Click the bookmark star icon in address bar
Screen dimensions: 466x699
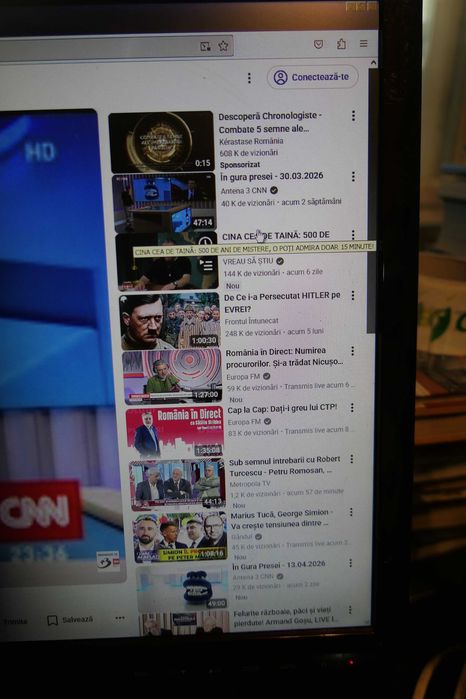[x=223, y=45]
